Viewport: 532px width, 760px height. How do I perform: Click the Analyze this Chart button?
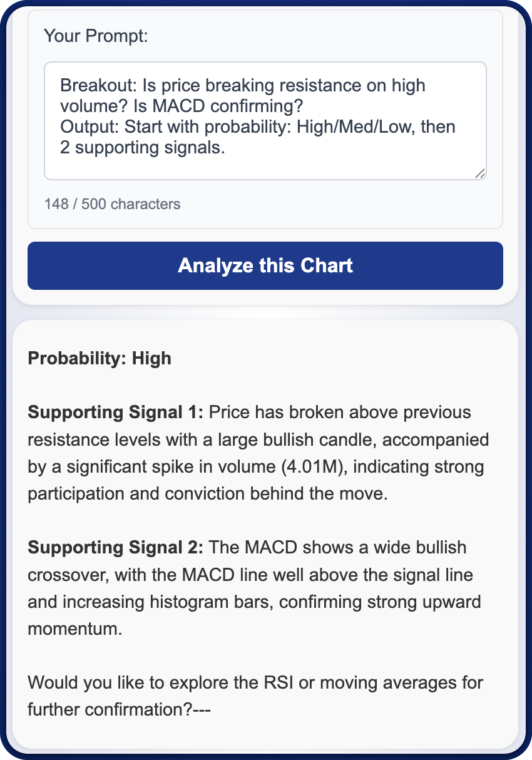coord(265,265)
